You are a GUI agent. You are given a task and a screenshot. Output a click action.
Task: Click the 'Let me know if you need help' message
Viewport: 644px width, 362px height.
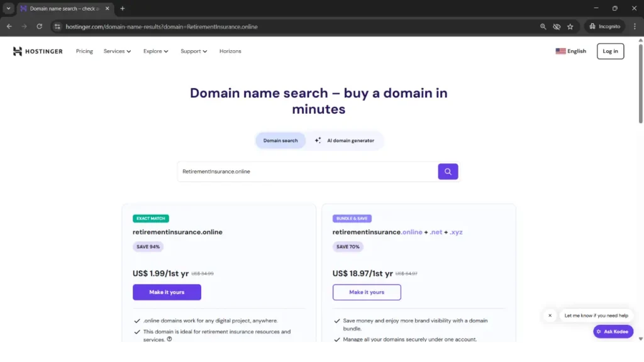click(x=596, y=315)
